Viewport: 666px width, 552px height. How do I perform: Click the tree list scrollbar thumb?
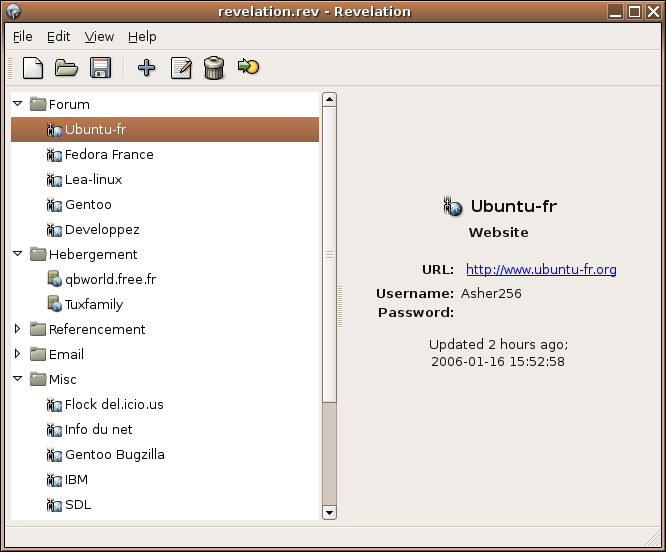point(329,254)
